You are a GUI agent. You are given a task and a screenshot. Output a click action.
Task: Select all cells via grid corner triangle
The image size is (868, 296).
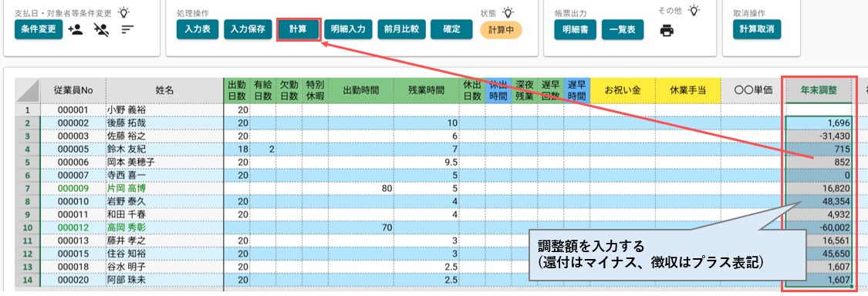(x=27, y=91)
